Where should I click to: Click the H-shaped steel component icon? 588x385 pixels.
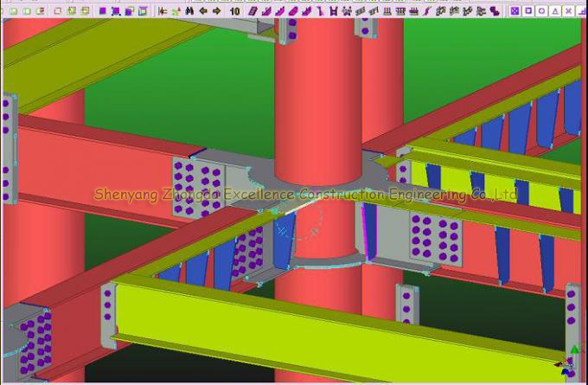point(333,11)
